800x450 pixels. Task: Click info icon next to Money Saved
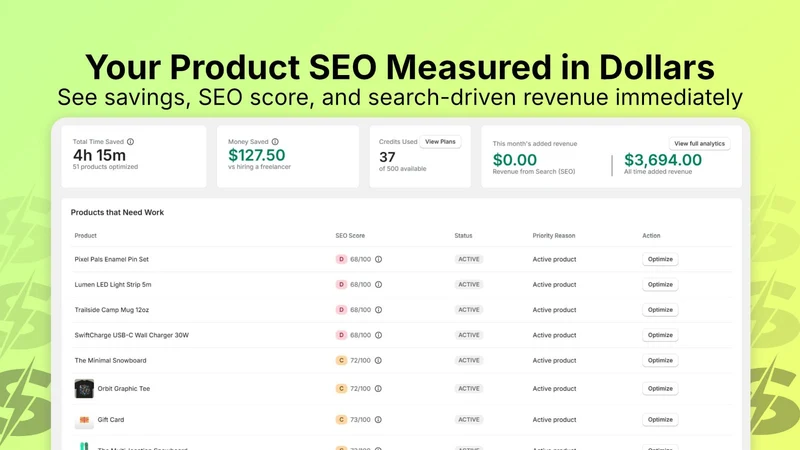coord(275,141)
